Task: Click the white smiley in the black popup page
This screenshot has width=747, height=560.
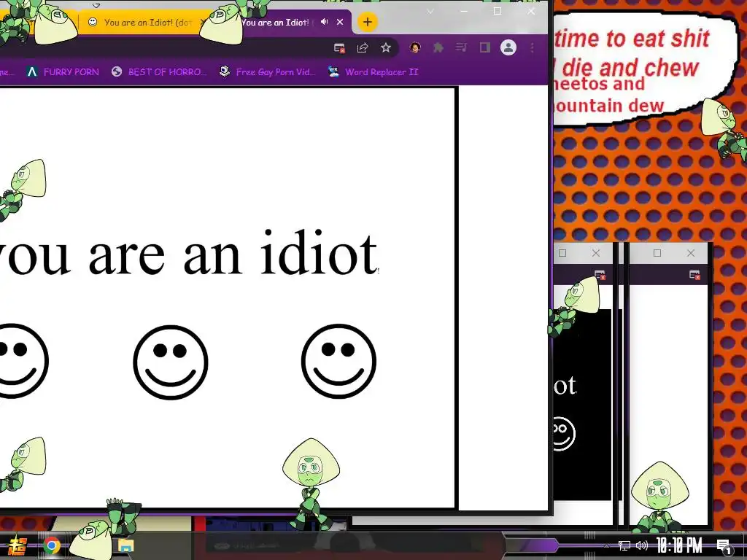Action: click(x=563, y=434)
